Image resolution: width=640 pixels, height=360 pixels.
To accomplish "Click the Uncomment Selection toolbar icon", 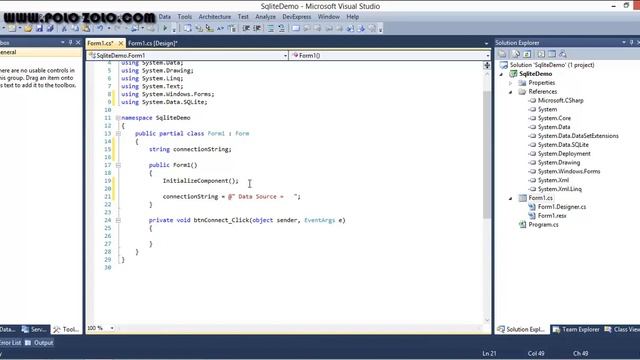I will 282,29.
